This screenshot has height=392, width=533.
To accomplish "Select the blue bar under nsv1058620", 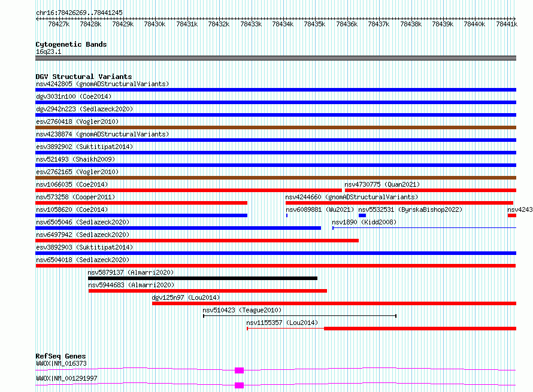I will [x=141, y=215].
